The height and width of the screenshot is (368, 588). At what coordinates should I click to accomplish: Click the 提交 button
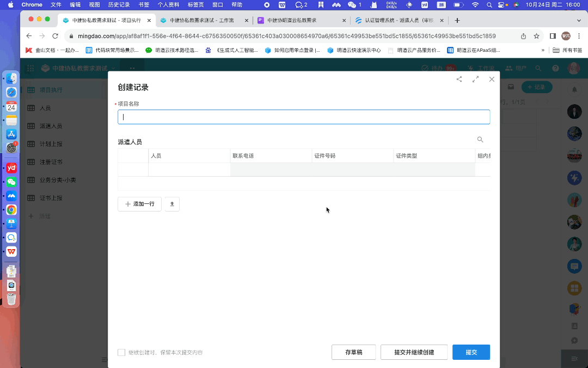click(x=471, y=352)
